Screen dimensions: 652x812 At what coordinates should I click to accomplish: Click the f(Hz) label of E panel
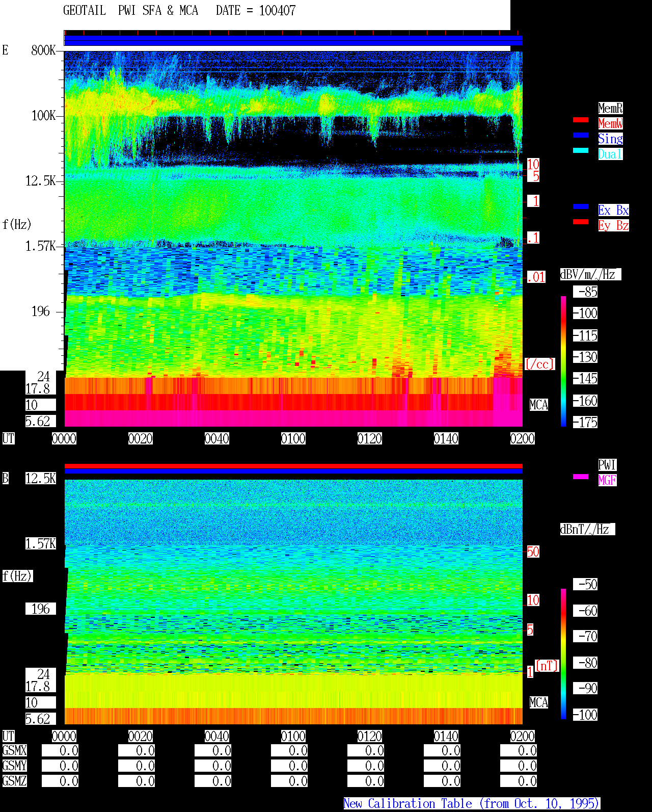(17, 224)
